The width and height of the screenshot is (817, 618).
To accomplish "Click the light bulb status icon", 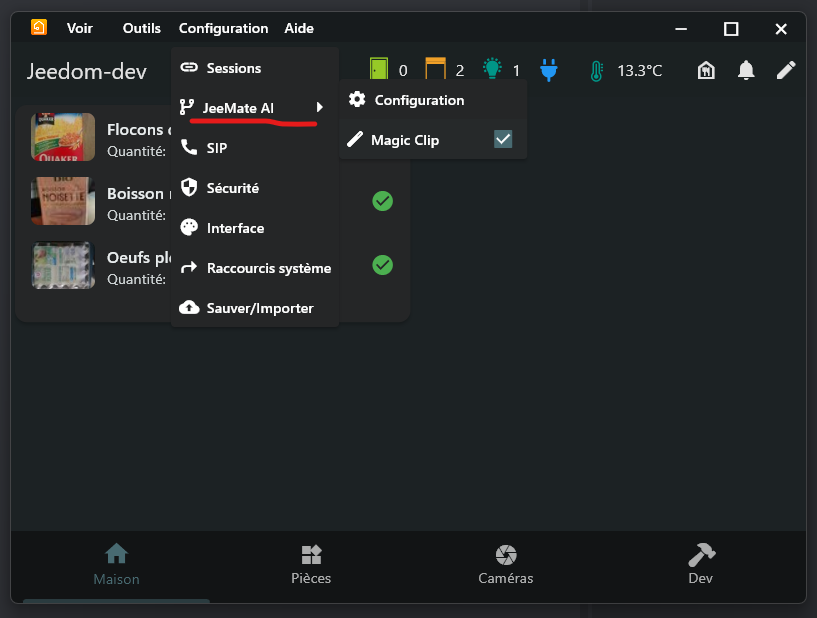I will tap(492, 70).
